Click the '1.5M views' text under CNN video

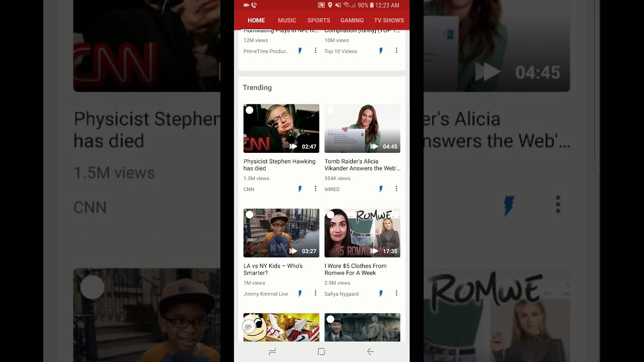tap(256, 178)
